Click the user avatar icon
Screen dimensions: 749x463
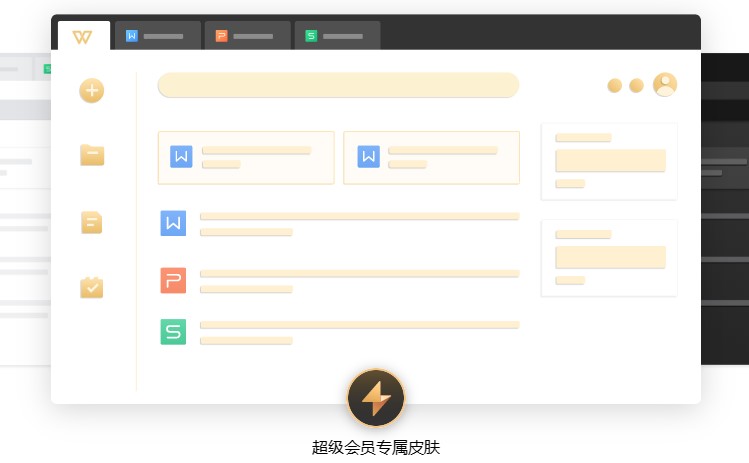coord(665,85)
